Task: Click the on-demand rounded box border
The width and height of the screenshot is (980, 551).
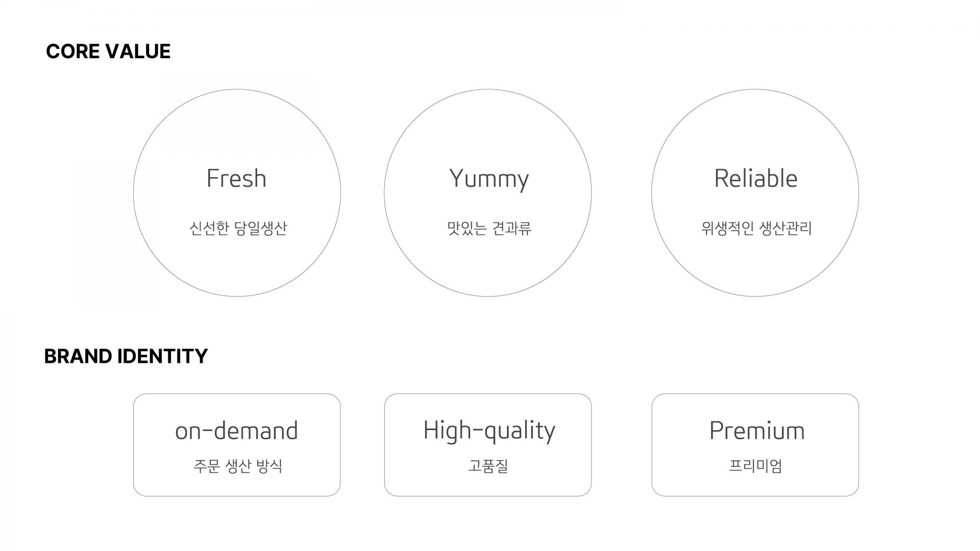Action: pos(237,394)
